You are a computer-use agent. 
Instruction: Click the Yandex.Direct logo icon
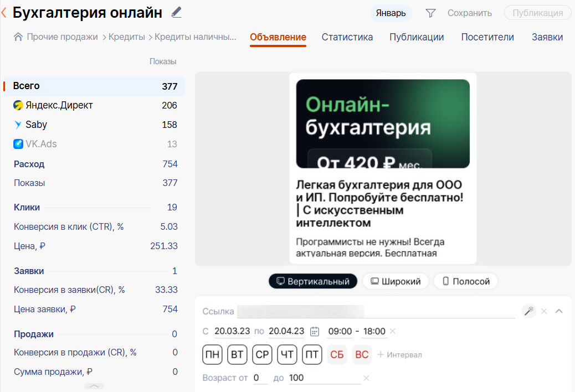[18, 105]
